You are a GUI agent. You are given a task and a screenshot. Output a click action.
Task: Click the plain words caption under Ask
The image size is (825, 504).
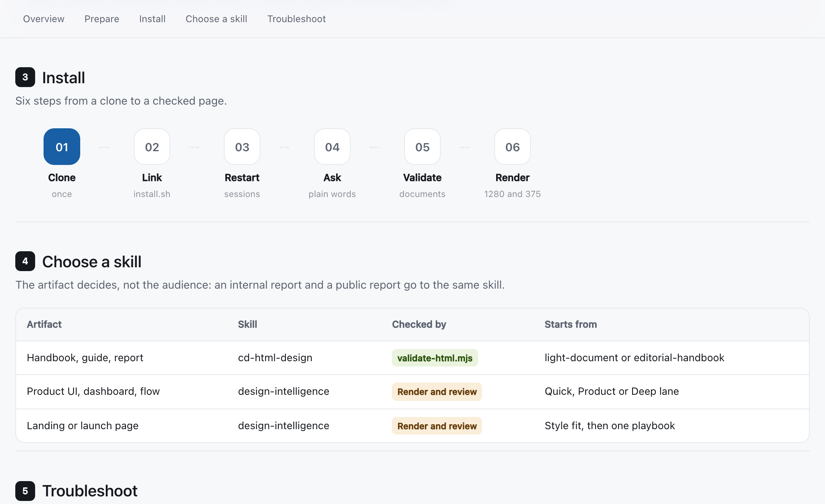pos(332,194)
